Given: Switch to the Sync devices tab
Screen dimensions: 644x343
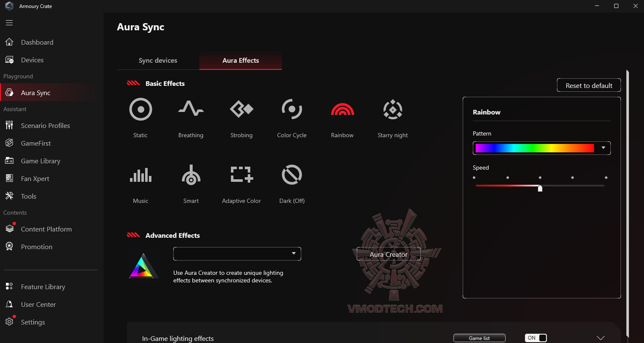Looking at the screenshot, I should 158,60.
